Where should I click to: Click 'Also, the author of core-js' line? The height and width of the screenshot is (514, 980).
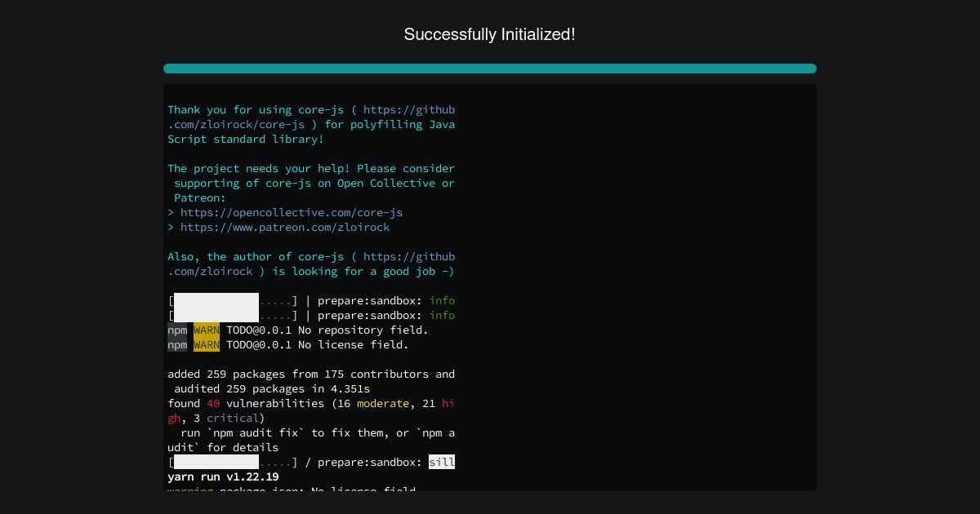tap(311, 257)
